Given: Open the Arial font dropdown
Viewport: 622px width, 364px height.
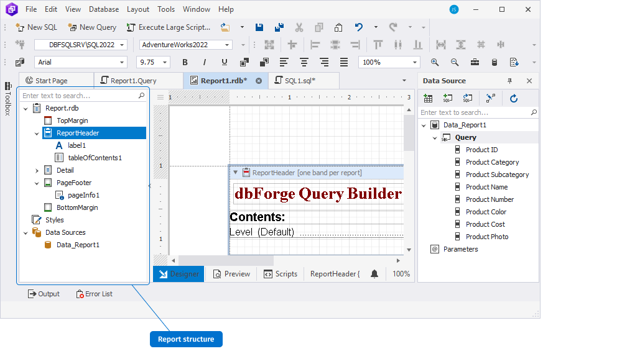Looking at the screenshot, I should (x=122, y=62).
